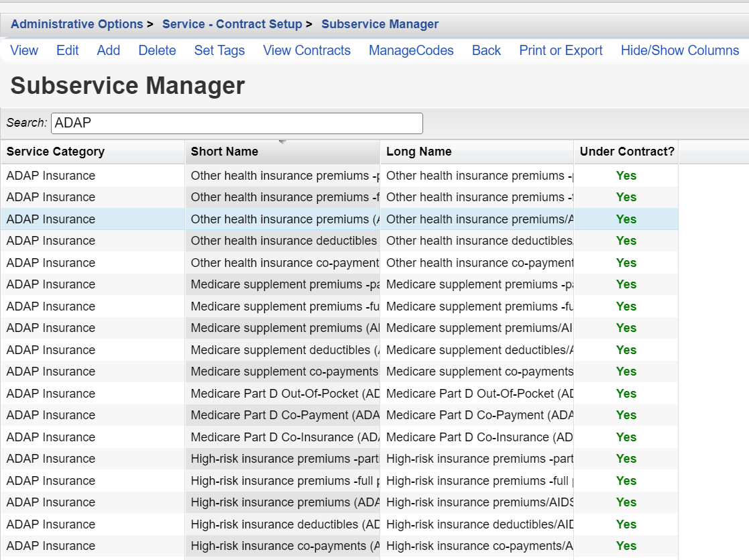Screen dimensions: 749x560
Task: Select highlighted row Other health insurance premiums (A
Action: click(x=339, y=219)
